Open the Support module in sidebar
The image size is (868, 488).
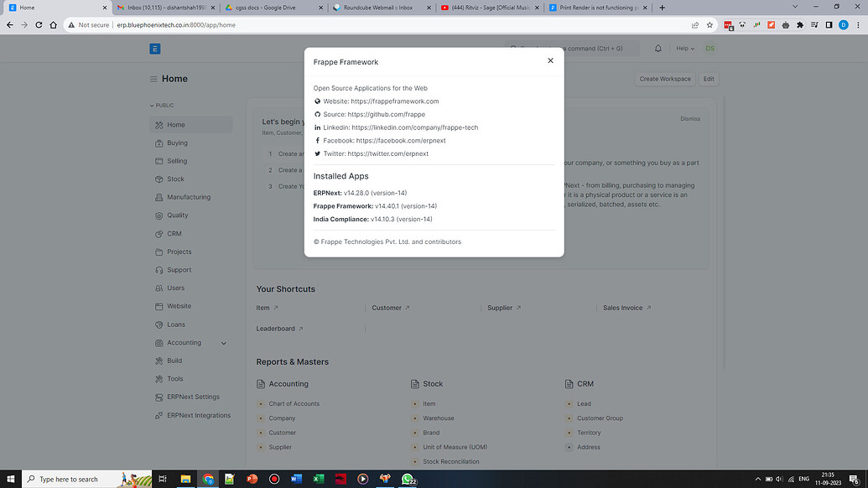coord(178,269)
